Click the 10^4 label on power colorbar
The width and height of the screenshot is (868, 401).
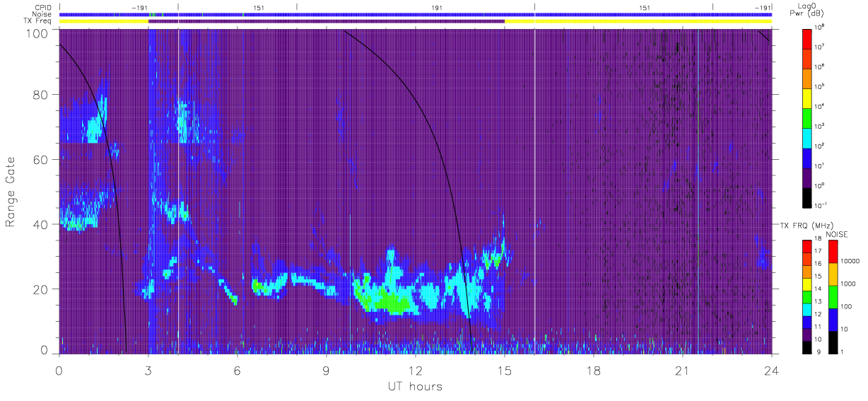coord(819,106)
